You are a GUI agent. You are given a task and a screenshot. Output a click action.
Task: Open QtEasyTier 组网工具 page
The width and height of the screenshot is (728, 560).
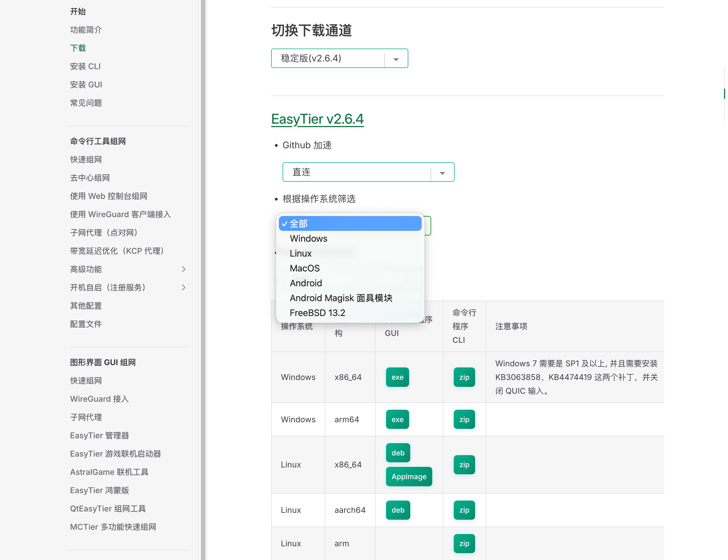point(108,509)
